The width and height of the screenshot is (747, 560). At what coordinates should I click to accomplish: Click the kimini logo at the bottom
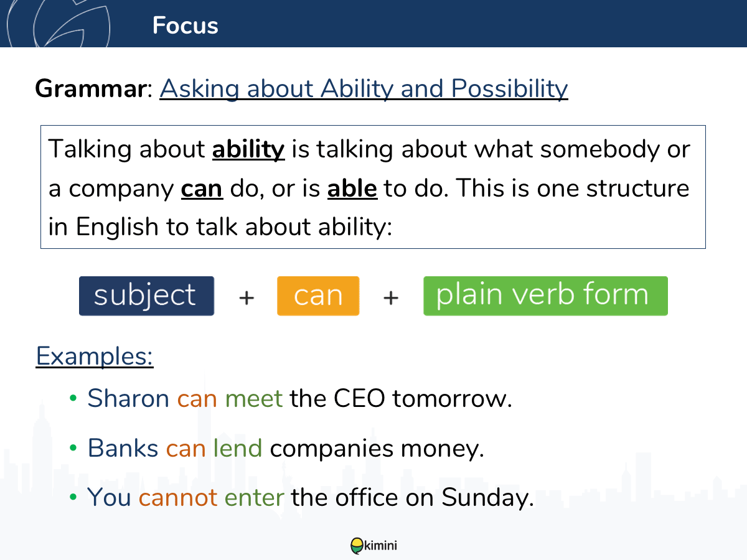373,546
